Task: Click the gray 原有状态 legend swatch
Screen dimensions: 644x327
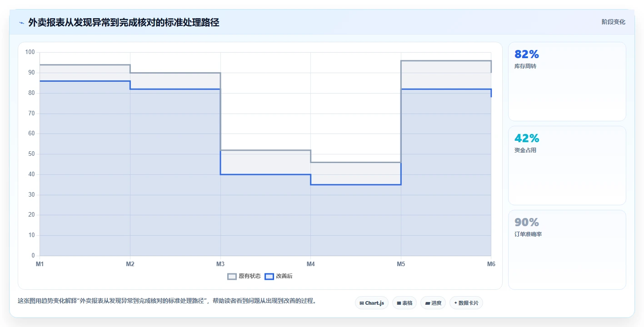Action: (x=232, y=276)
